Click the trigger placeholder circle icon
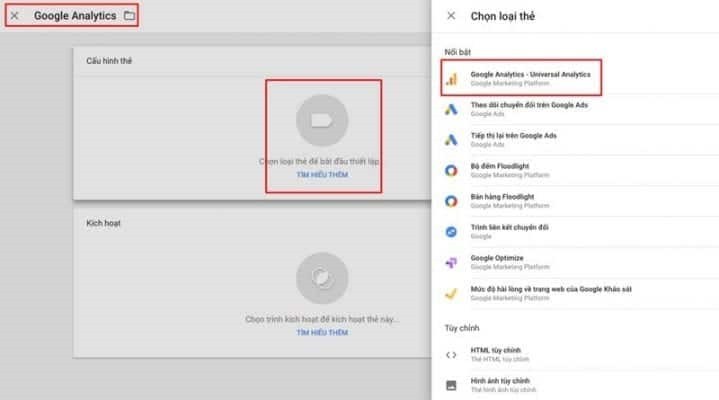 click(322, 278)
